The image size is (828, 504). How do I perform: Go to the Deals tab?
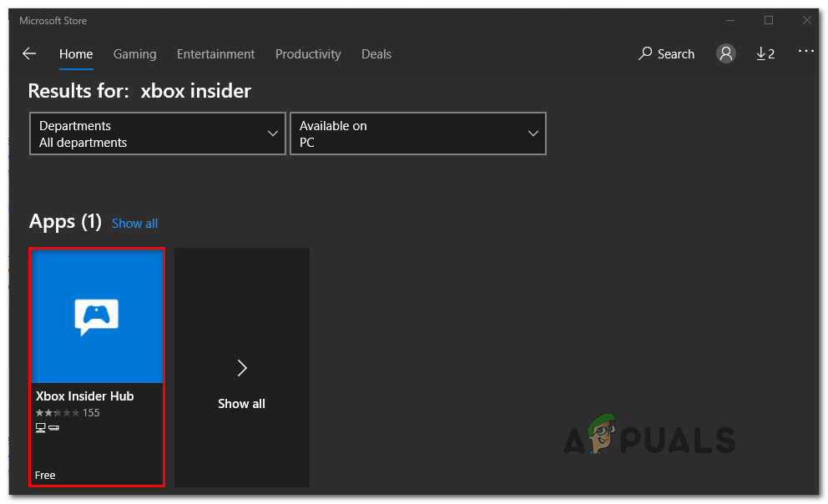coord(376,54)
